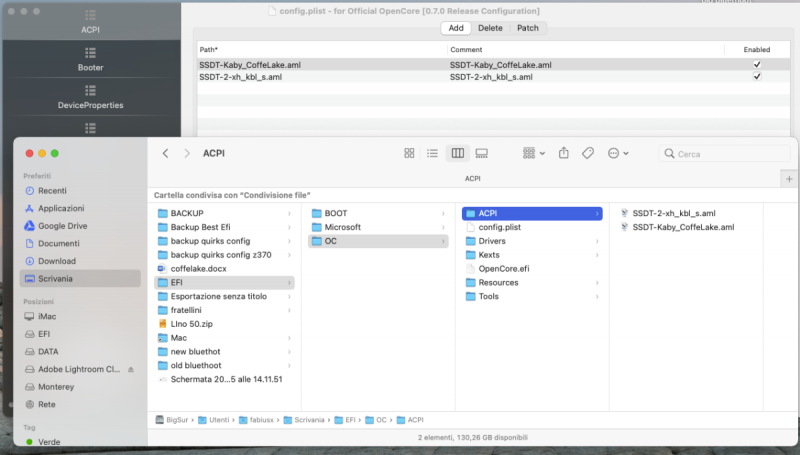
Task: Select the OC folder
Action: coord(378,241)
